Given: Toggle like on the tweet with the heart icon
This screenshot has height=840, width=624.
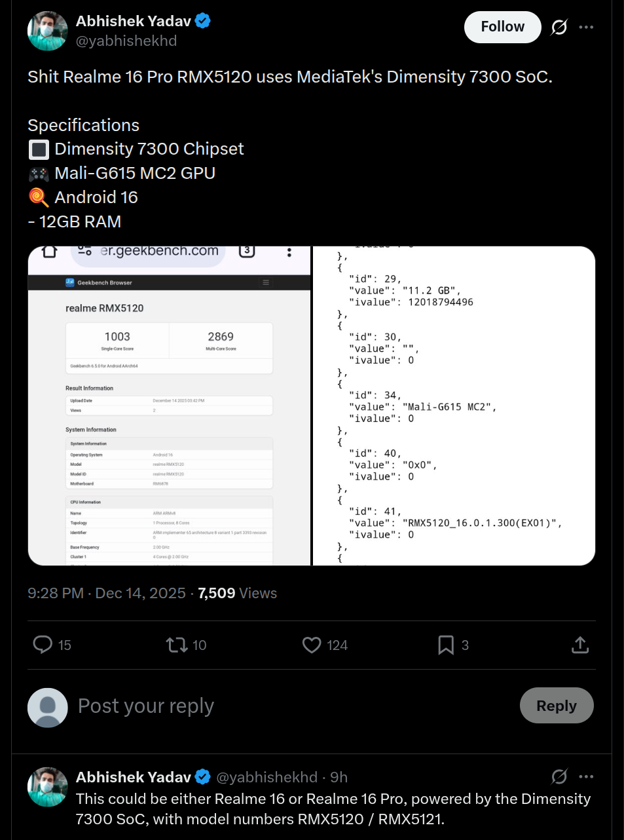Looking at the screenshot, I should [311, 645].
